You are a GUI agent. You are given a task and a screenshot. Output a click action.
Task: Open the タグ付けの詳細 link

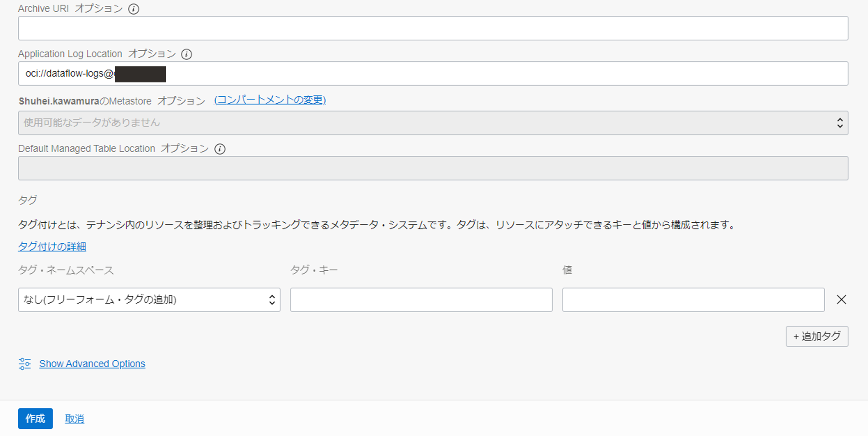point(52,247)
